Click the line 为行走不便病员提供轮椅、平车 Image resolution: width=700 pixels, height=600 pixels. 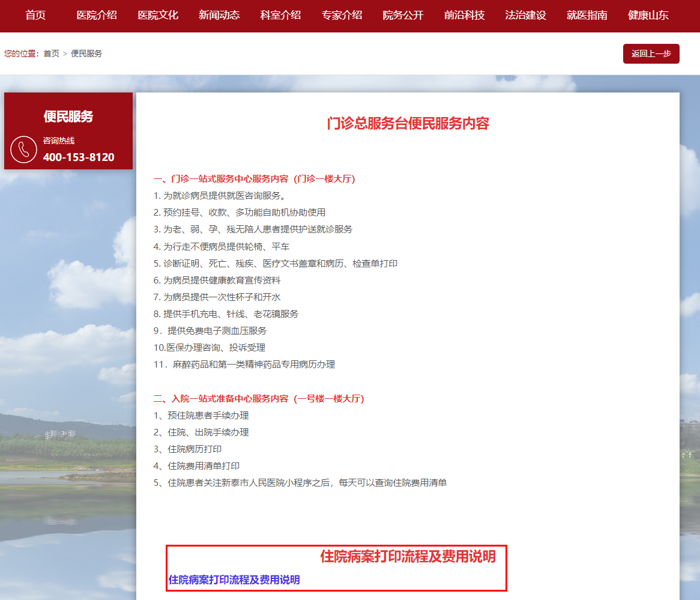pyautogui.click(x=222, y=247)
